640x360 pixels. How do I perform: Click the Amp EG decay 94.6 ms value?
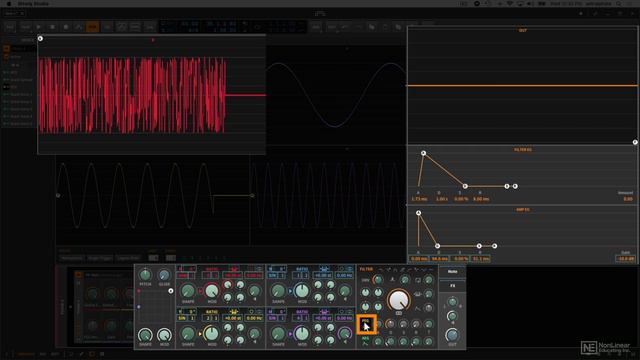pyautogui.click(x=440, y=259)
